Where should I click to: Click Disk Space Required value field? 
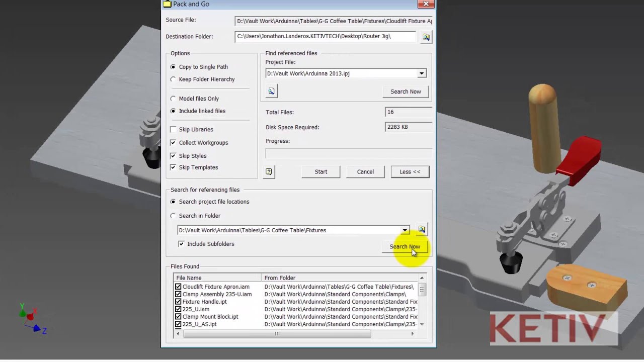pyautogui.click(x=409, y=127)
